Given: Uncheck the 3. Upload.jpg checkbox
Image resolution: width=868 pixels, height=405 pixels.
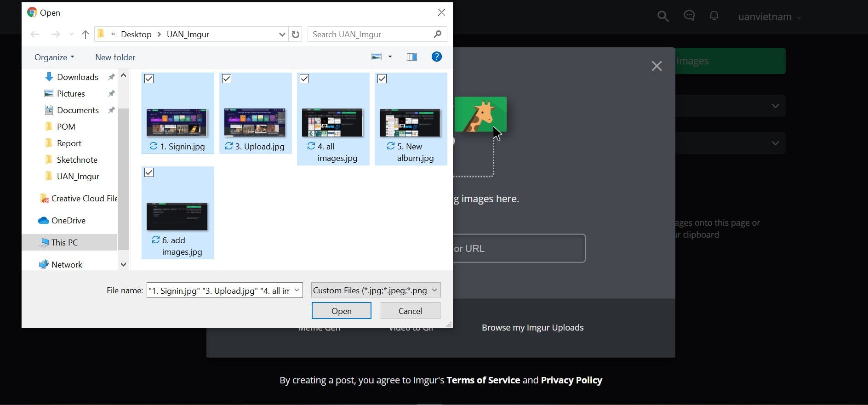Looking at the screenshot, I should (227, 79).
